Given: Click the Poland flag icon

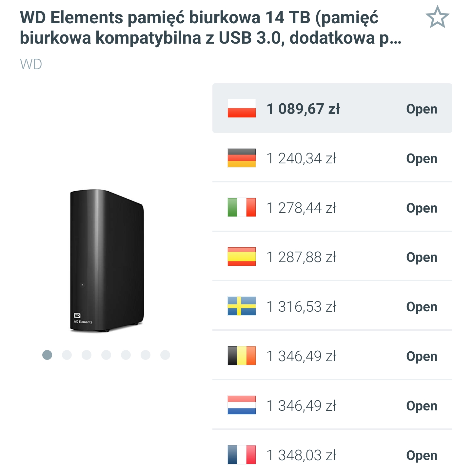Looking at the screenshot, I should point(242,108).
